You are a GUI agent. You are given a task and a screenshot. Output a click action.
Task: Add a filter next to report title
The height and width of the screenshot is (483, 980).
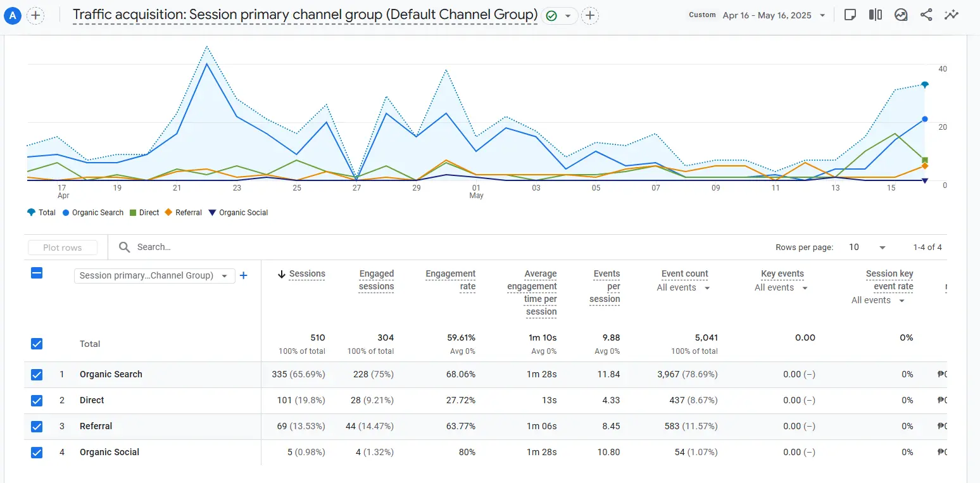pyautogui.click(x=589, y=15)
